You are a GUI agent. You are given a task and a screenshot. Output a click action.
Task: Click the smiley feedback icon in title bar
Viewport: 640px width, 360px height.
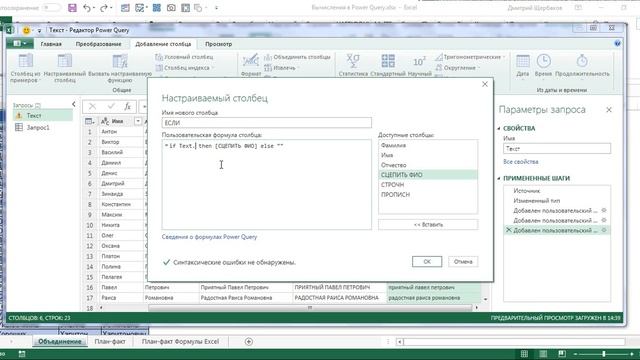tap(26, 30)
